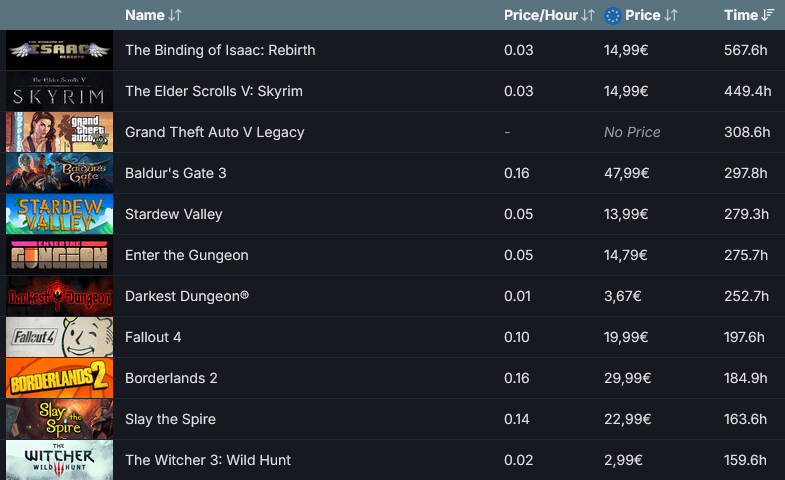Viewport: 785px width, 480px height.
Task: Select 'The Witcher 3: Wild Hunt' name
Action: tap(208, 460)
